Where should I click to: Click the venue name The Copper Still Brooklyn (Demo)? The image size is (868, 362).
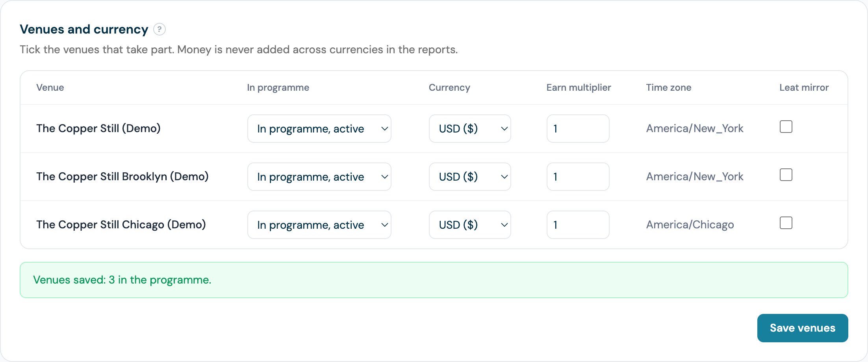click(122, 177)
